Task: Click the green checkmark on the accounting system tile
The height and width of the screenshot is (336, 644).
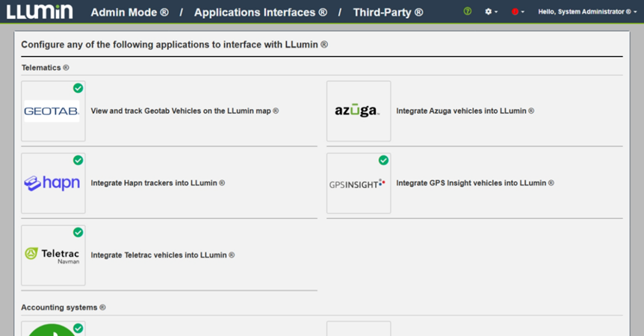Action: [x=78, y=329]
